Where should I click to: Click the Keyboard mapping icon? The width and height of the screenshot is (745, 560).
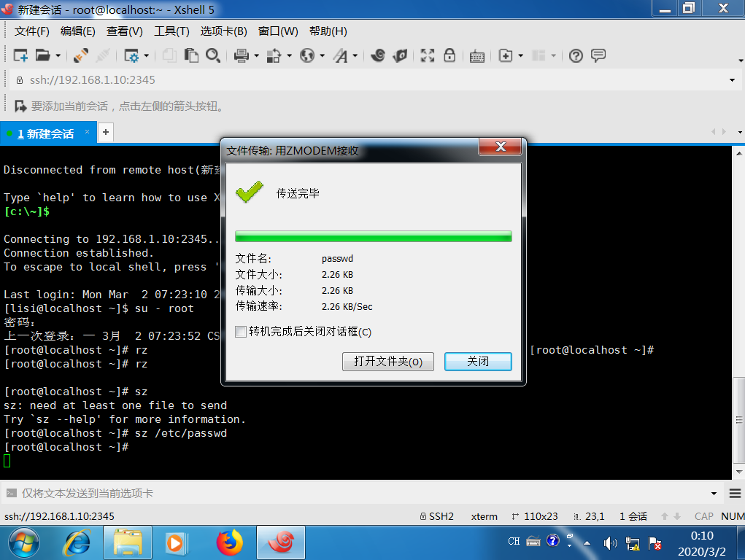click(x=476, y=56)
